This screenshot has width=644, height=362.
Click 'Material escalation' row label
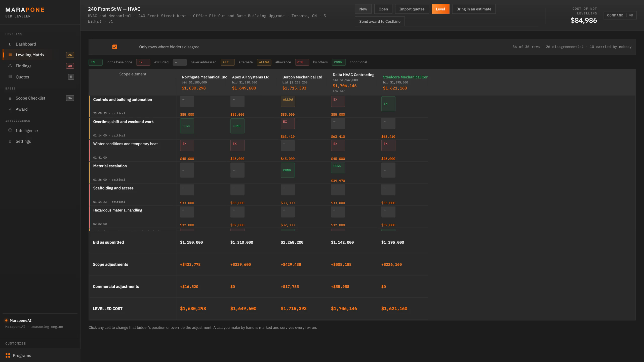point(110,166)
